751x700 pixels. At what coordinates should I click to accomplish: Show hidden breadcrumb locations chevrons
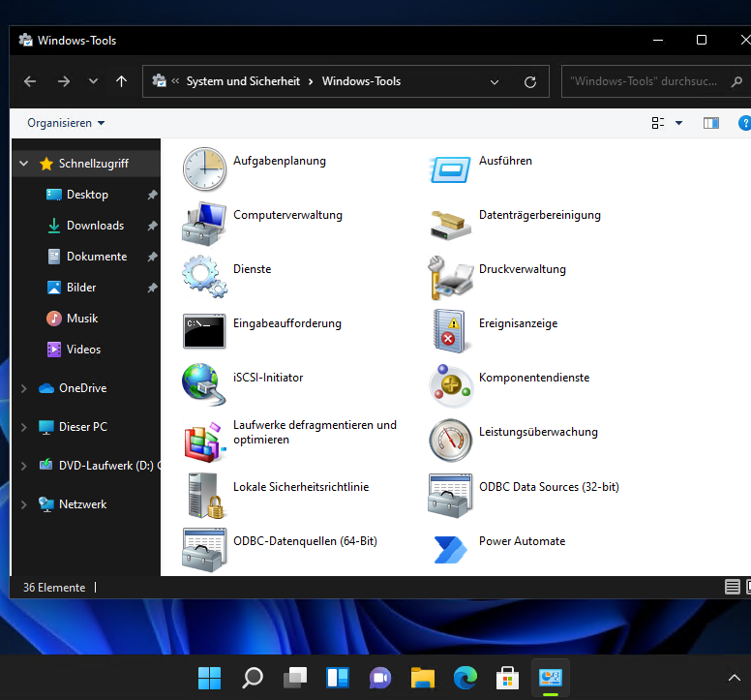pos(175,81)
